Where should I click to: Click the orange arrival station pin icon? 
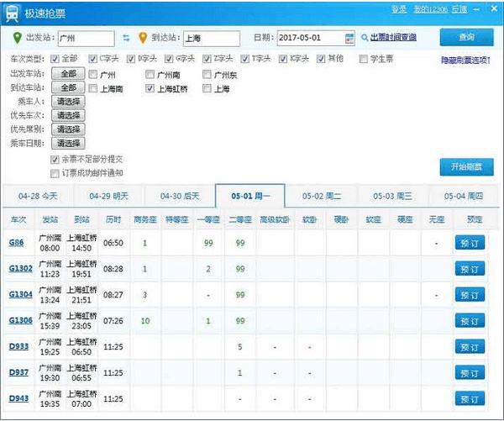point(142,38)
